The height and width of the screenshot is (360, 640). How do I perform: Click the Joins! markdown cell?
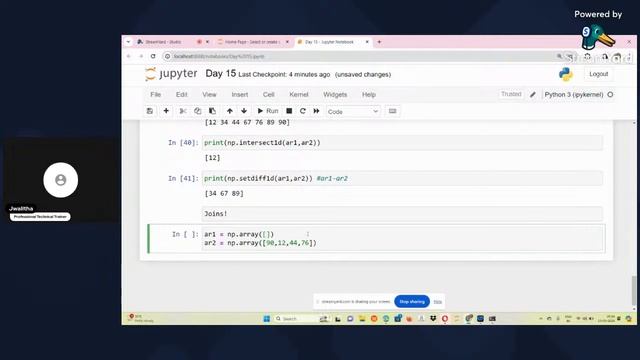[x=402, y=213]
